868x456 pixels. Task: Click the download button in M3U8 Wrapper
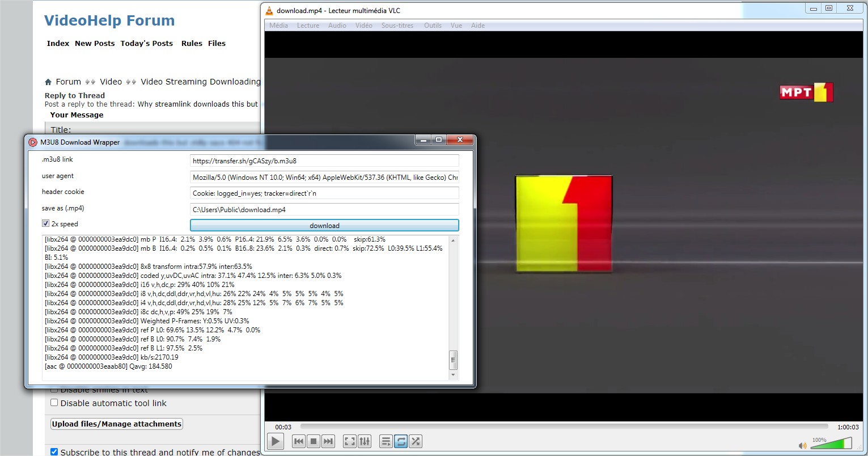(324, 225)
